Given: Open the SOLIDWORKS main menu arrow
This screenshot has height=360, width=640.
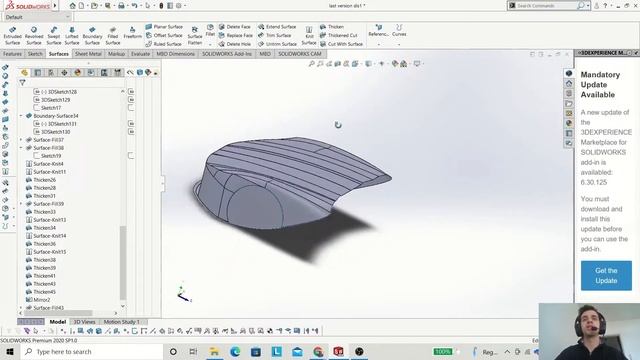Looking at the screenshot, I should tap(55, 6).
